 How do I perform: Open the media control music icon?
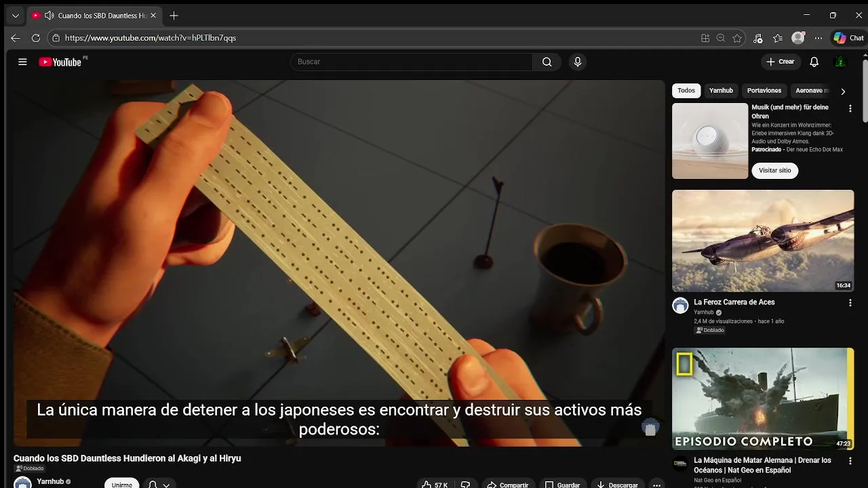tap(758, 38)
